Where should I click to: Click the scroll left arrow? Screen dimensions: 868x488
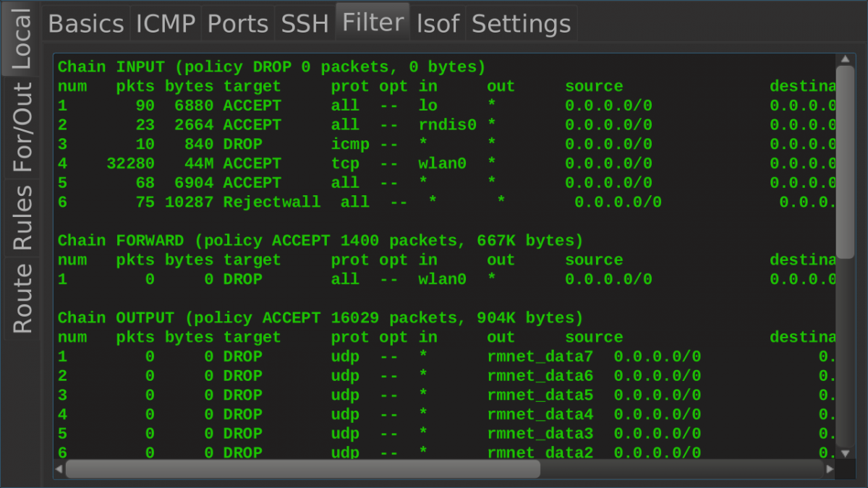tap(59, 469)
